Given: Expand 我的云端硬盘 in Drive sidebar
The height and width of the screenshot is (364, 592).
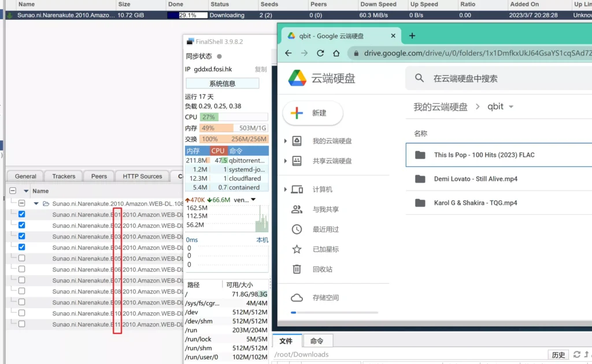Looking at the screenshot, I should [x=285, y=141].
